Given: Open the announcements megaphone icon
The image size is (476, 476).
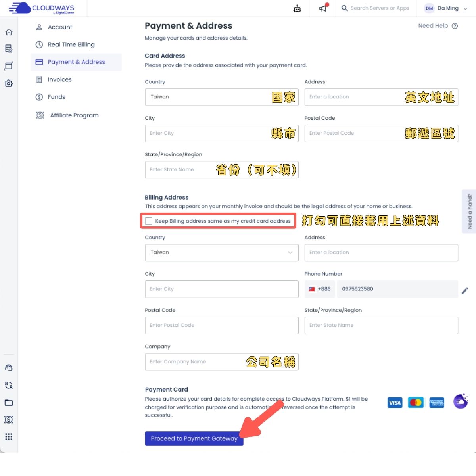Looking at the screenshot, I should point(323,8).
